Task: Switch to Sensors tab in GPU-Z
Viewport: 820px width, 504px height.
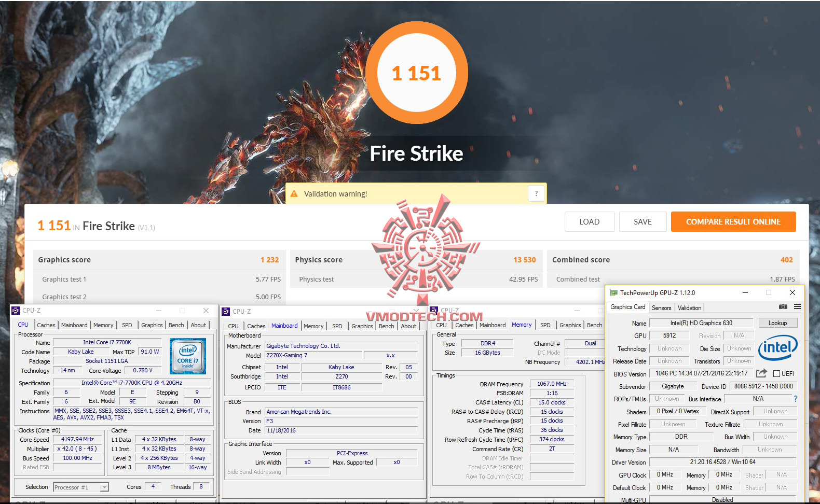Action: coord(661,308)
